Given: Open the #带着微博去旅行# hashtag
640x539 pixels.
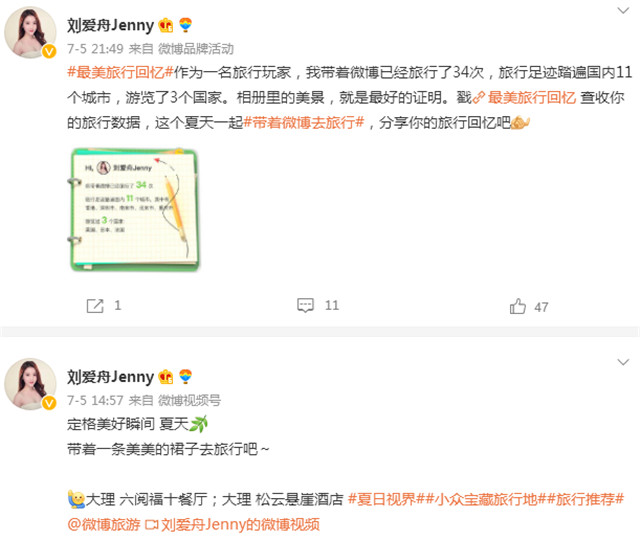Looking at the screenshot, I should (x=304, y=122).
